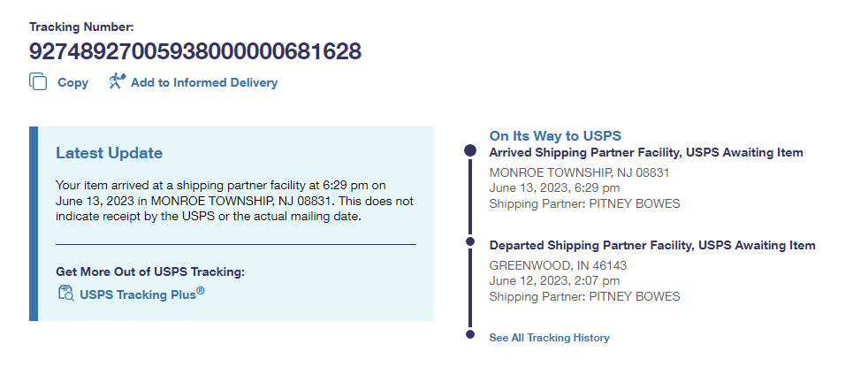Click the GREENWOOD, IN 46143 location text
The width and height of the screenshot is (868, 367).
[x=557, y=264]
